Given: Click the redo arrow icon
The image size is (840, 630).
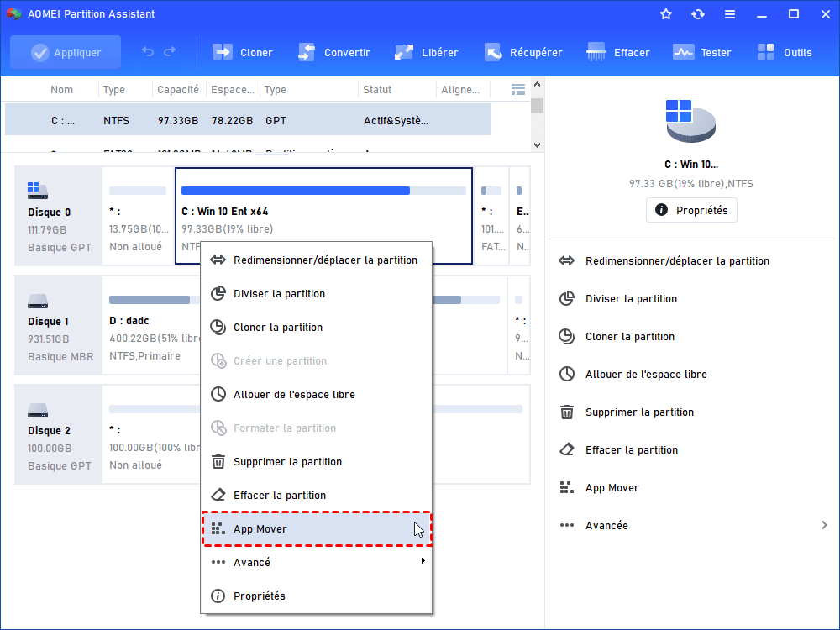Looking at the screenshot, I should pos(170,52).
